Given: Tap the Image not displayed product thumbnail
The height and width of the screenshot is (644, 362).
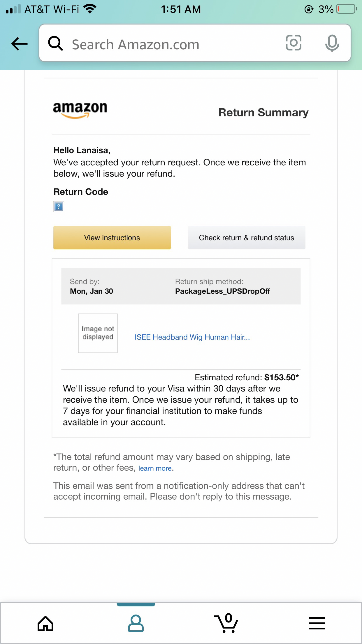Looking at the screenshot, I should tap(97, 333).
